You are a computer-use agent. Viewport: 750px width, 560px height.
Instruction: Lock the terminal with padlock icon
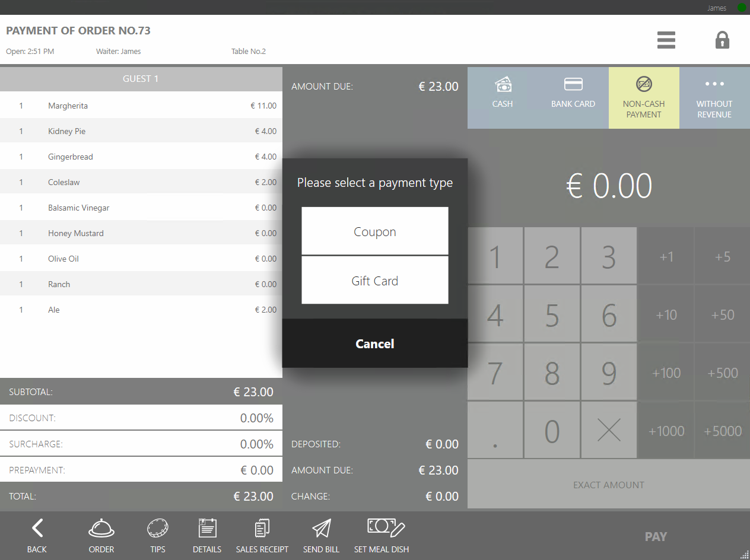point(722,40)
